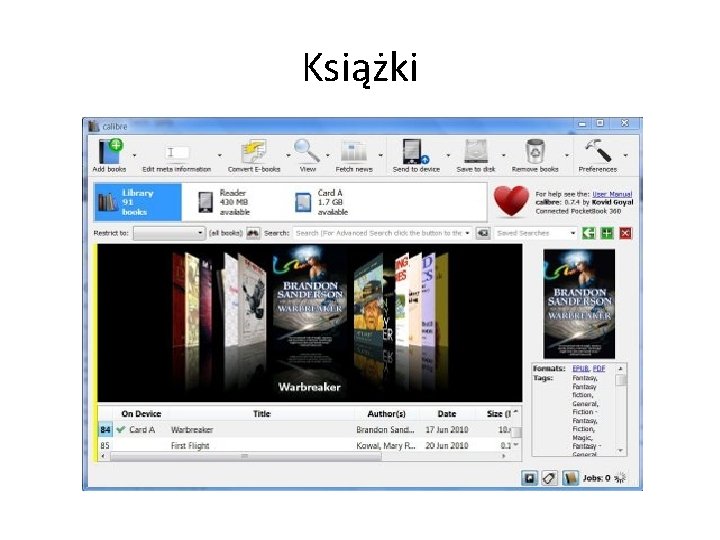Open the View magnifier tool
This screenshot has height=540, width=720.
[307, 151]
